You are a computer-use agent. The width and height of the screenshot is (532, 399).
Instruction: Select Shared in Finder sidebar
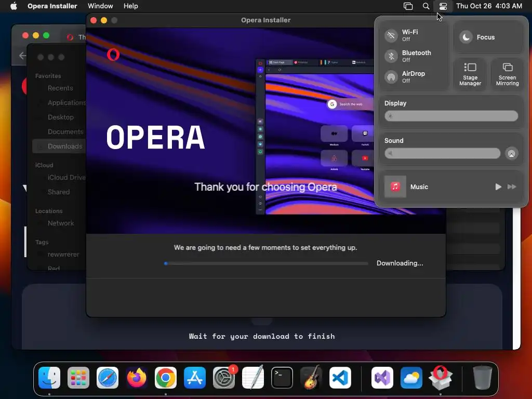[x=58, y=192]
